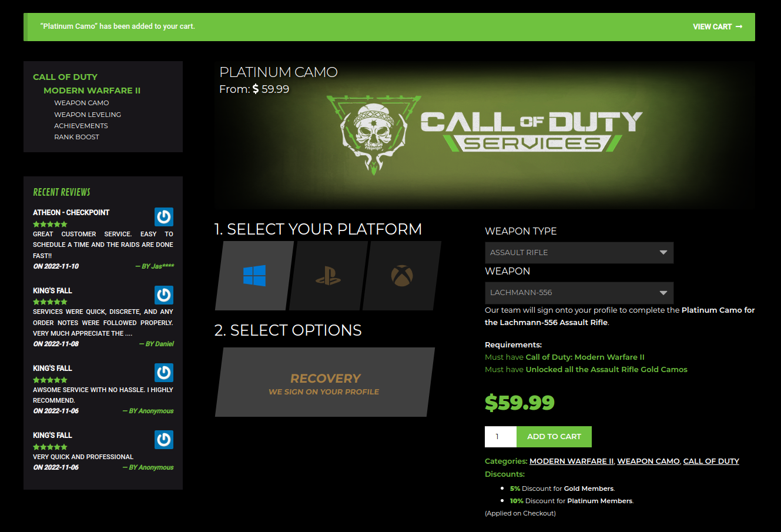Click the quantity input field
The image size is (781, 532).
(x=501, y=437)
